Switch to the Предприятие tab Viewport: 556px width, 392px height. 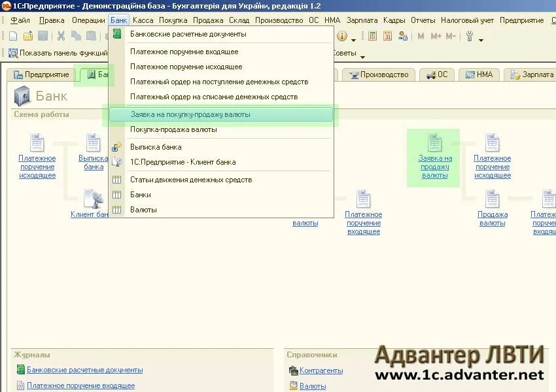pyautogui.click(x=41, y=74)
